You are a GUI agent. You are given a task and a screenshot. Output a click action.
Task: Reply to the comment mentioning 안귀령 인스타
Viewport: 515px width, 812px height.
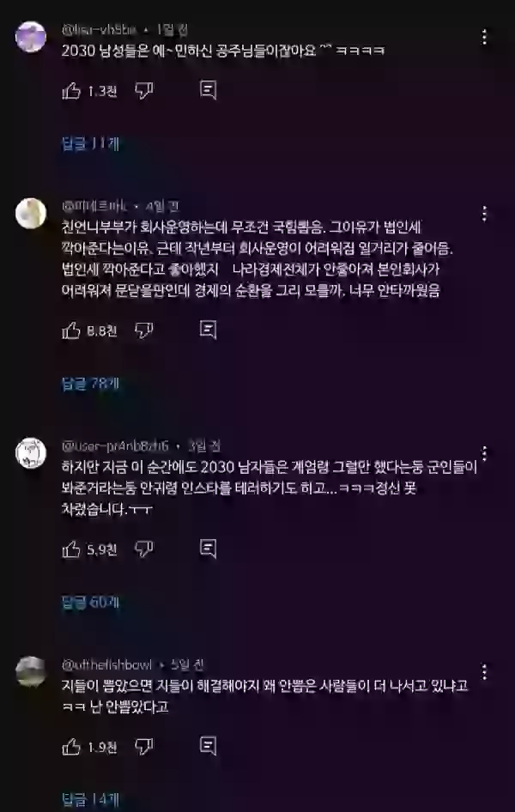(x=208, y=549)
